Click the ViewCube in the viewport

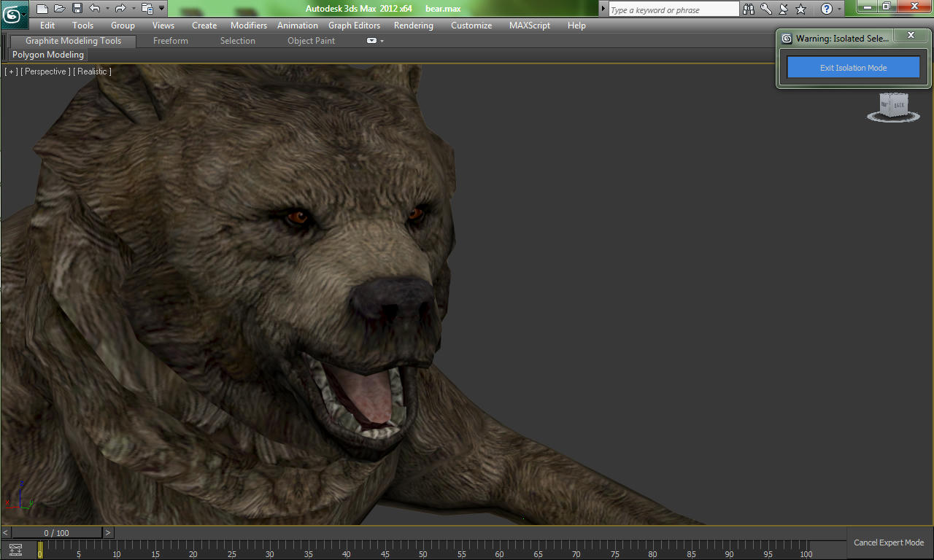(893, 106)
